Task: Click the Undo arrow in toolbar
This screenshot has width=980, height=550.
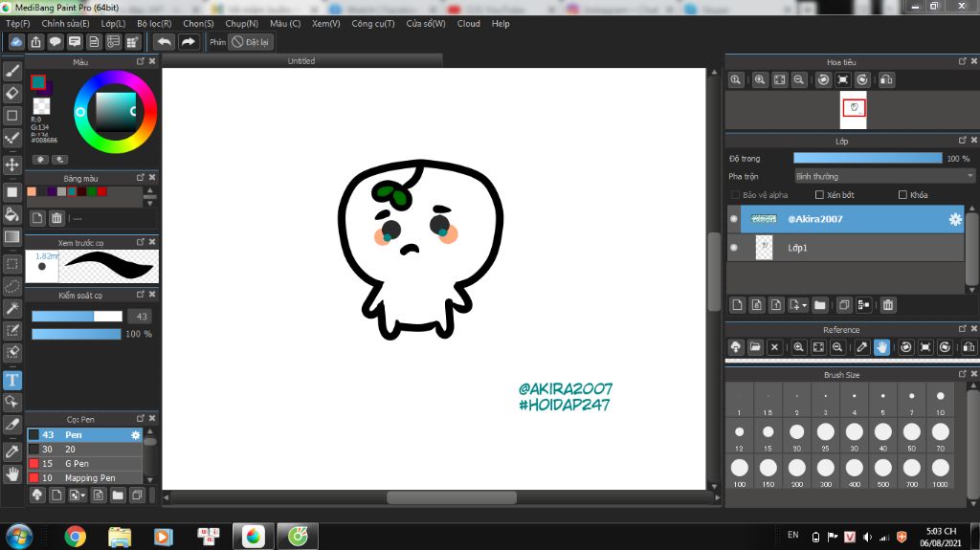Action: point(165,42)
